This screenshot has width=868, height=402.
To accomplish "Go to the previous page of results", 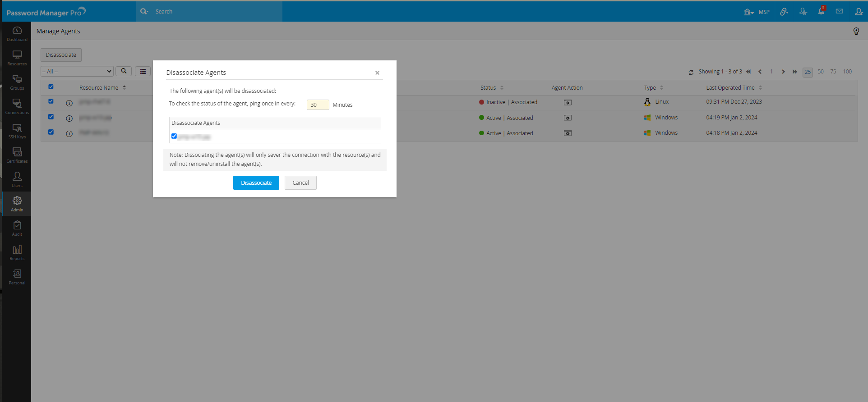I will [x=760, y=72].
